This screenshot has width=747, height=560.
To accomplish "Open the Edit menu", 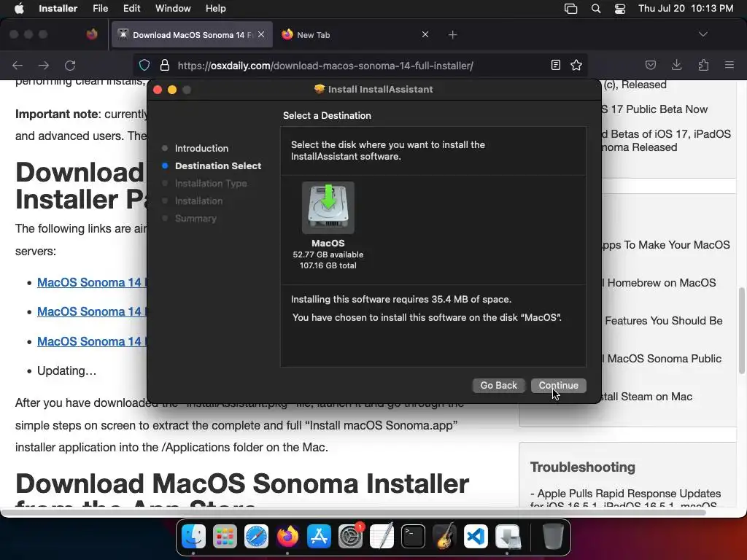I will (131, 8).
